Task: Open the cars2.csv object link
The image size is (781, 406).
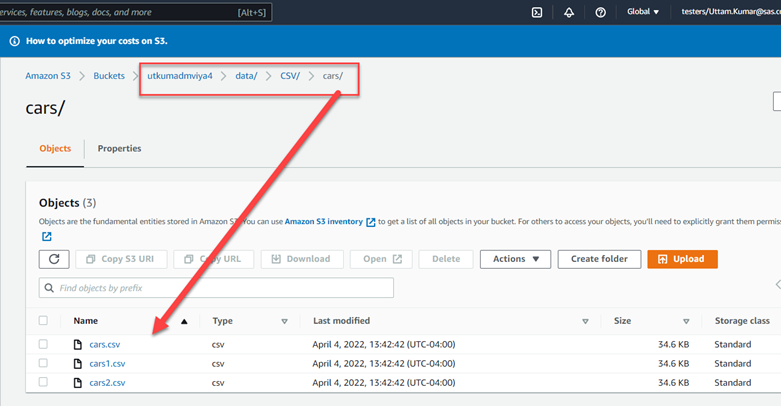Action: coord(107,383)
